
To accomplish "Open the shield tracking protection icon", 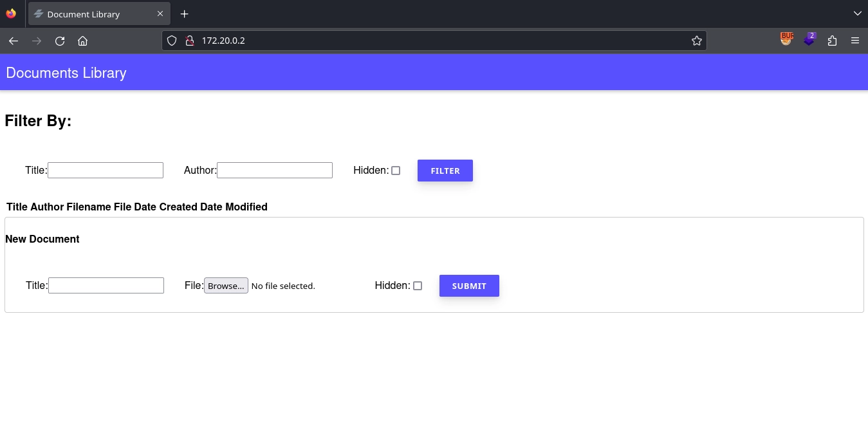I will 172,41.
